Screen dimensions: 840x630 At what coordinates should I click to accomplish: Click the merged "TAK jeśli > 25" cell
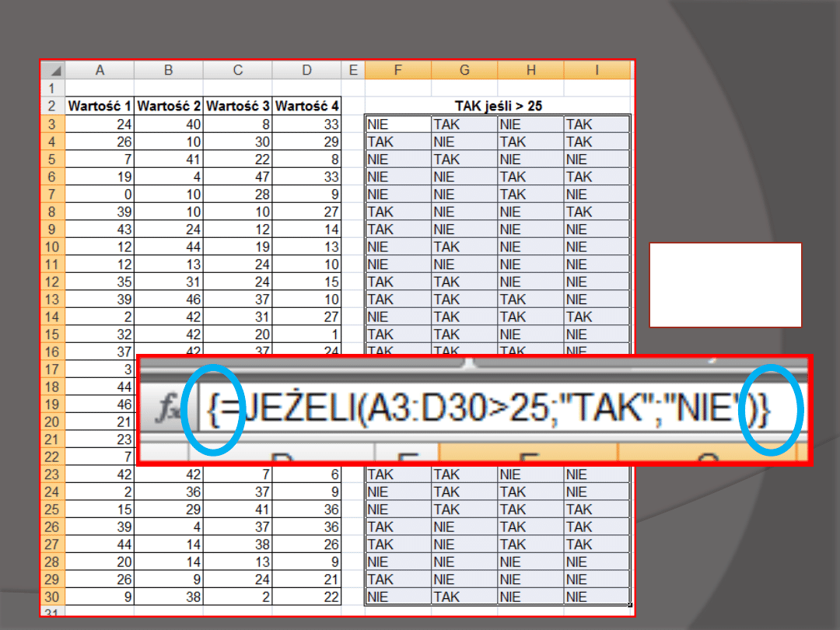(x=498, y=107)
